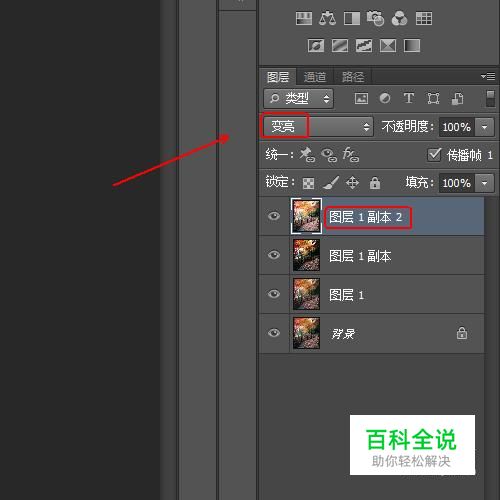500x500 pixels.
Task: Filter layers by pixel layers icon
Action: point(361,99)
